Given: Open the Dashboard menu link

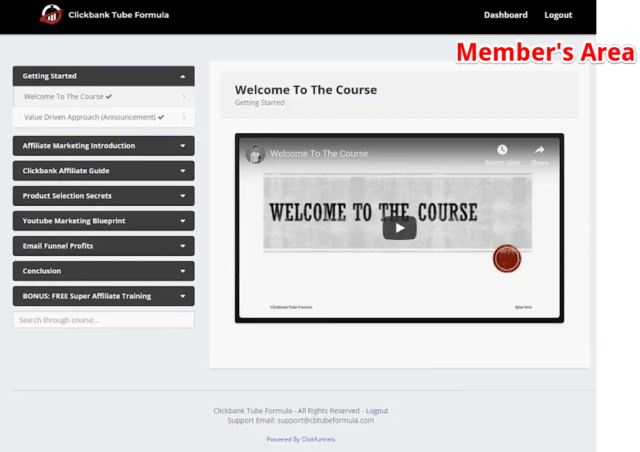Looking at the screenshot, I should pos(505,15).
